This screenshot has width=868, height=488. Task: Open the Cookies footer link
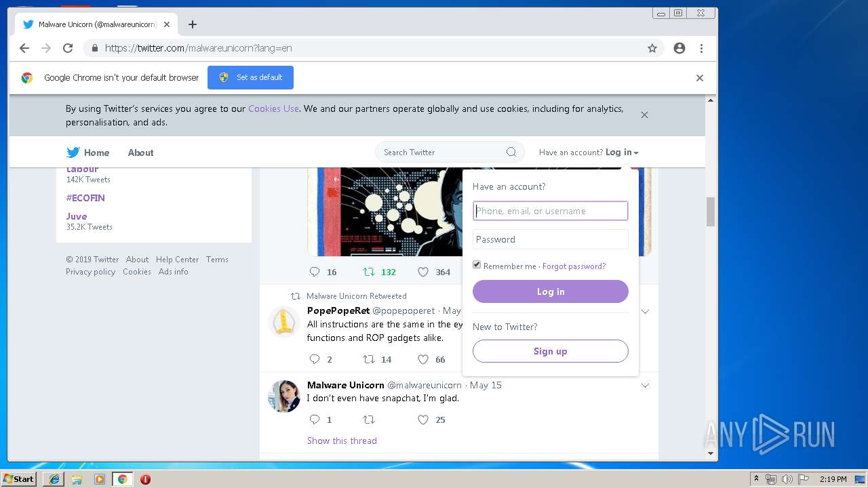137,272
